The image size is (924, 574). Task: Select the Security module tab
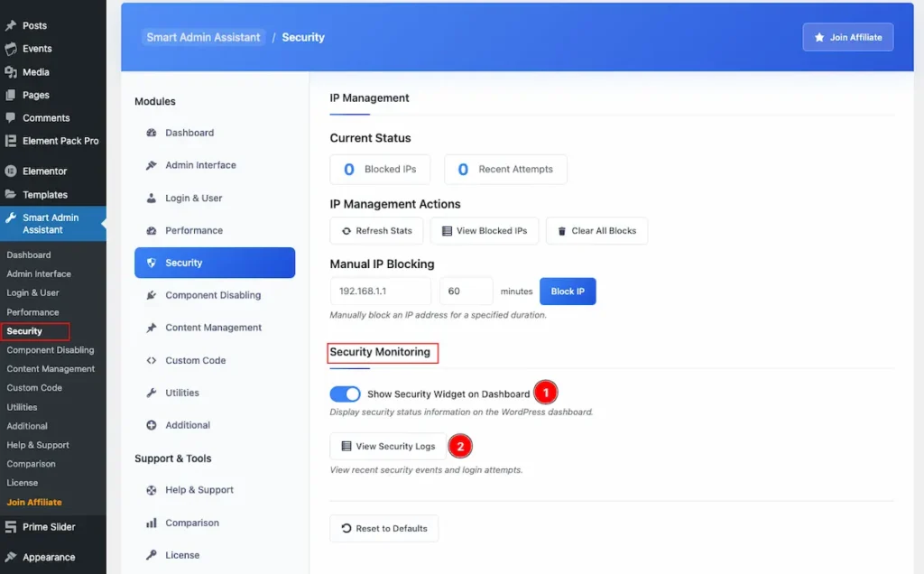215,263
